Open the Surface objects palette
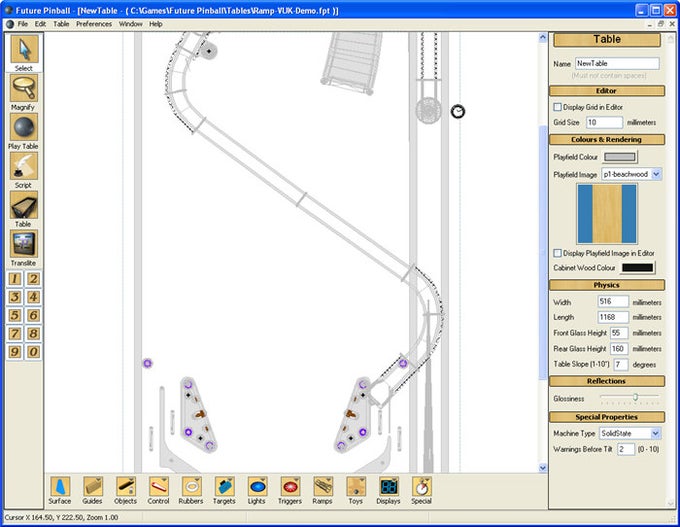 point(60,487)
